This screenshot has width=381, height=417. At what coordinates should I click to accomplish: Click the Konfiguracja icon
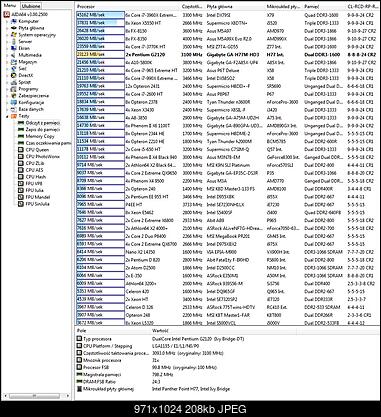14,102
